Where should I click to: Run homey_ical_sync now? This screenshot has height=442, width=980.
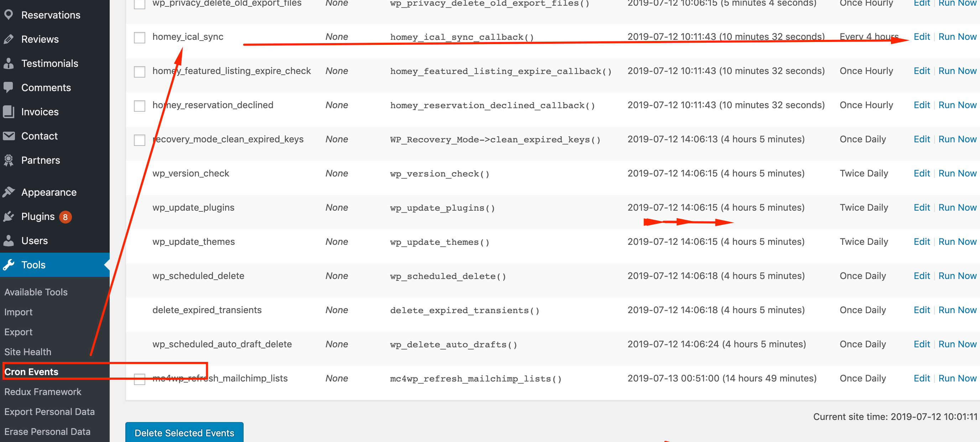(957, 37)
